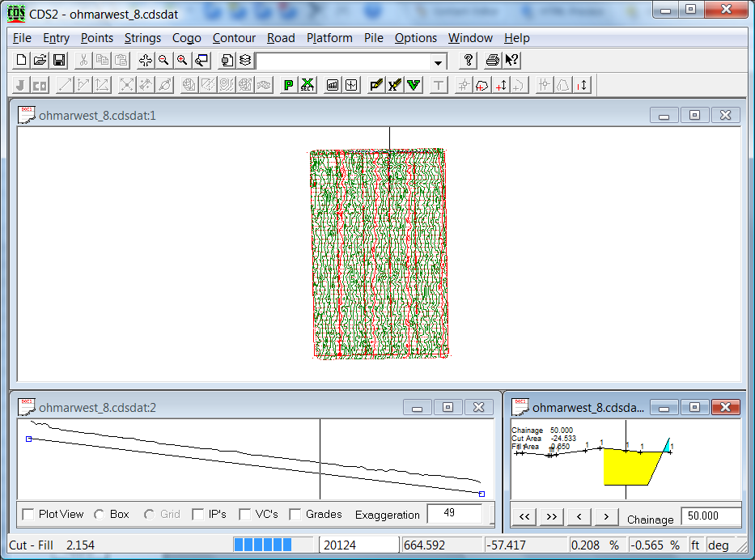Jump back with the << button

tap(525, 516)
